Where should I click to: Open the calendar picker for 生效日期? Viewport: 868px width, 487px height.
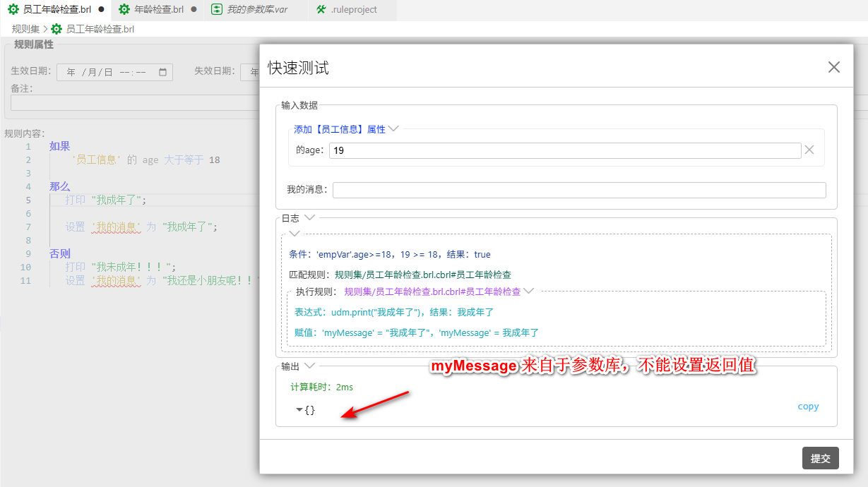pyautogui.click(x=163, y=72)
